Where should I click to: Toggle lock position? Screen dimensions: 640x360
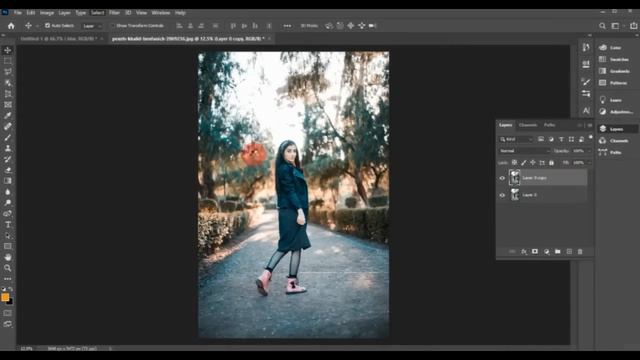point(533,162)
